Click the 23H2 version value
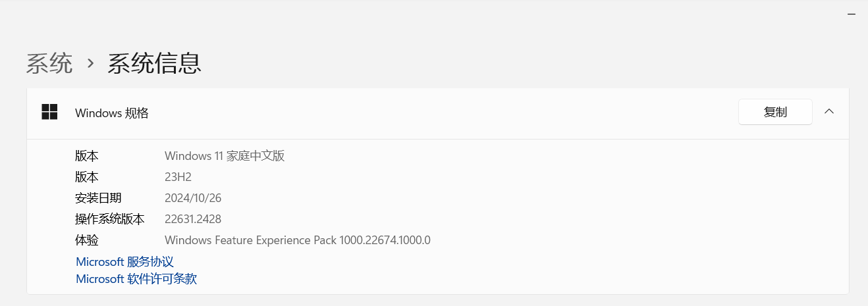868x306 pixels. [178, 177]
